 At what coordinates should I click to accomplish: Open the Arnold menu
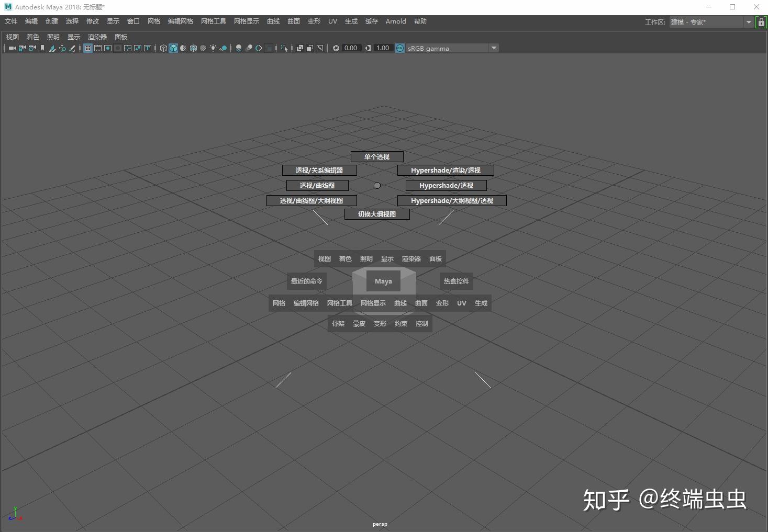click(x=395, y=21)
